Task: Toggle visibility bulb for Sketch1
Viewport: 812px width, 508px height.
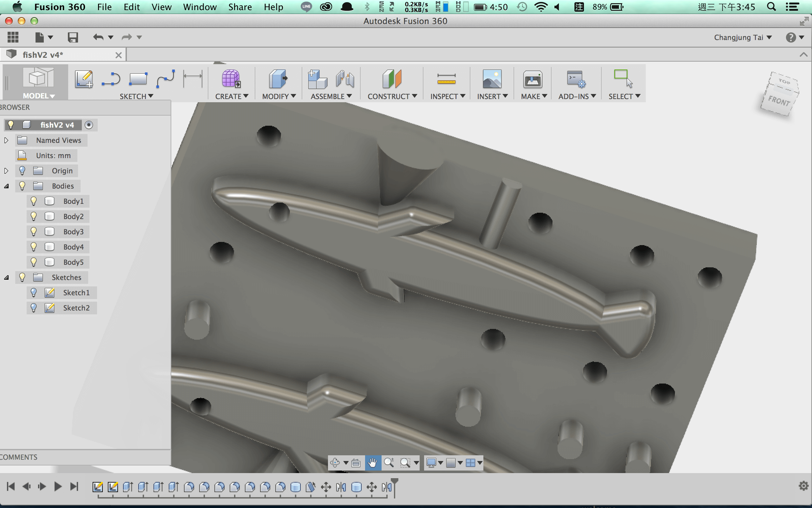Action: pyautogui.click(x=34, y=293)
